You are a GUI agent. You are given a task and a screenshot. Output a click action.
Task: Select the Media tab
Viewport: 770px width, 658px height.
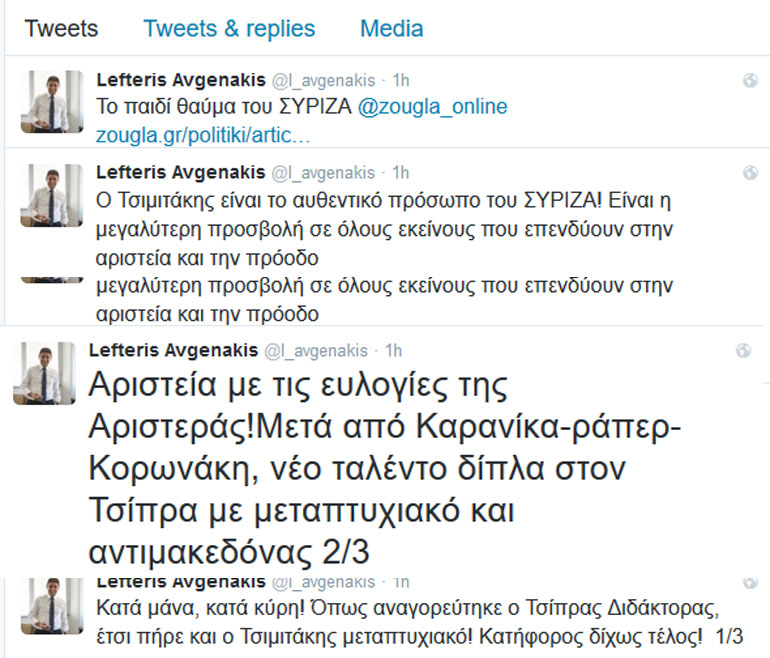391,28
